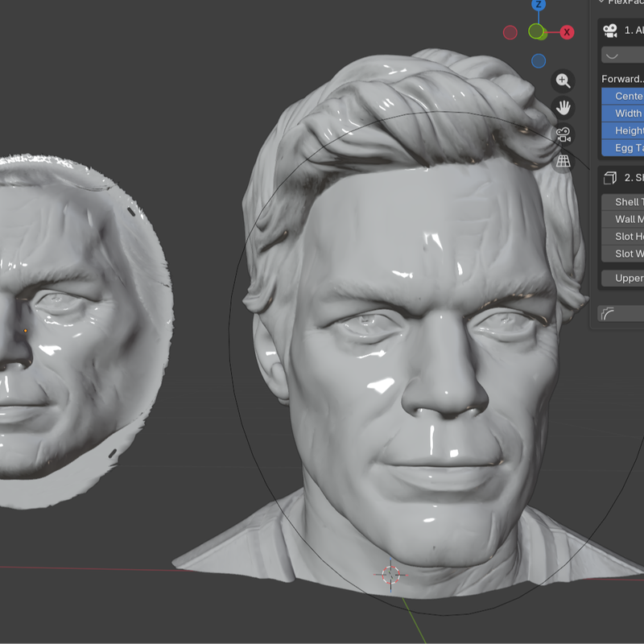Click the green Y axis gizmo circle
This screenshot has width=644, height=644.
[536, 31]
